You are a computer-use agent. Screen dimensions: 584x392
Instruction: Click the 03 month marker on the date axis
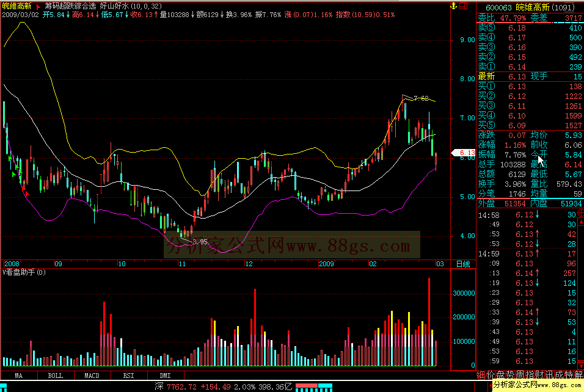[440, 264]
